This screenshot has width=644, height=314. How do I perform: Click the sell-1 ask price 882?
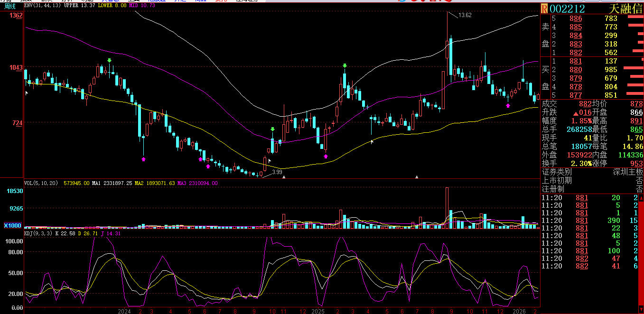tap(576, 53)
